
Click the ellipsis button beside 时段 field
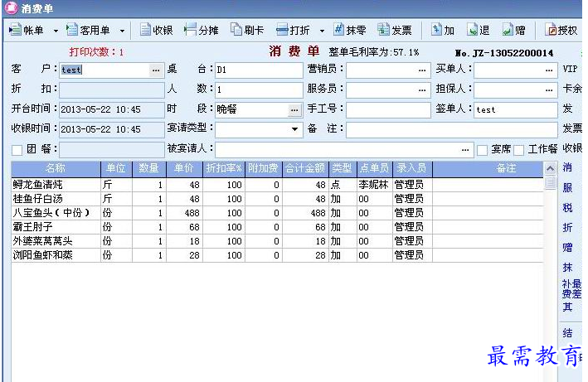tap(294, 109)
